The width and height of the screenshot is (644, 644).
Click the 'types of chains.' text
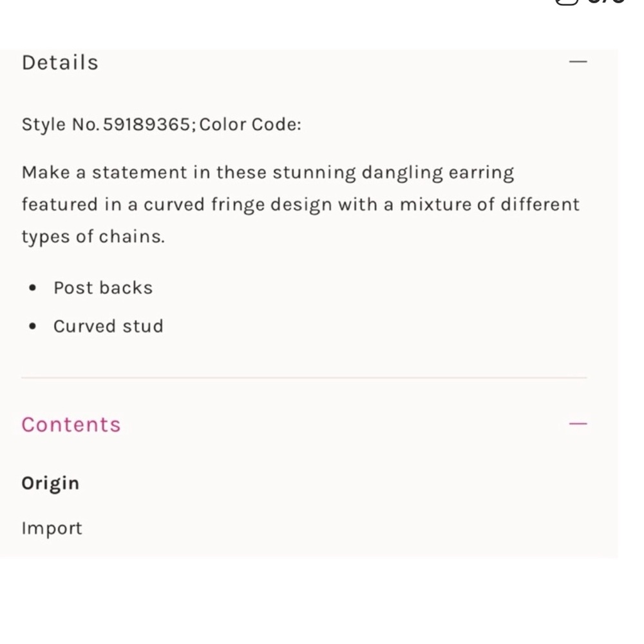click(x=93, y=236)
